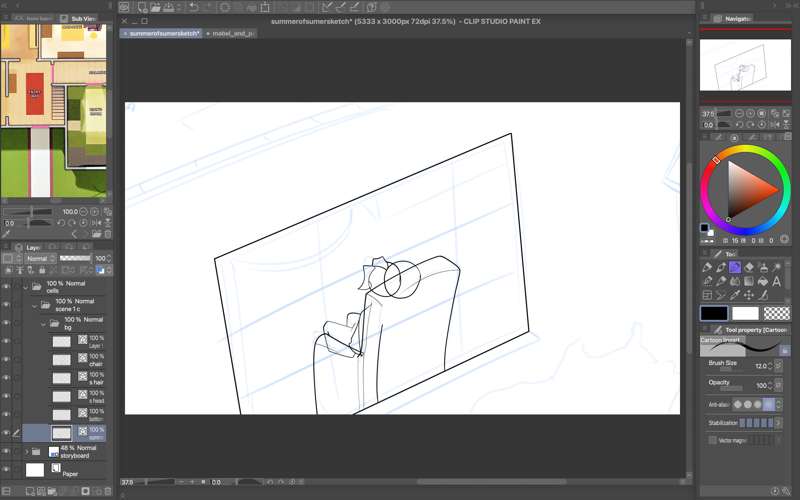Select the Gradient tool

(x=749, y=281)
